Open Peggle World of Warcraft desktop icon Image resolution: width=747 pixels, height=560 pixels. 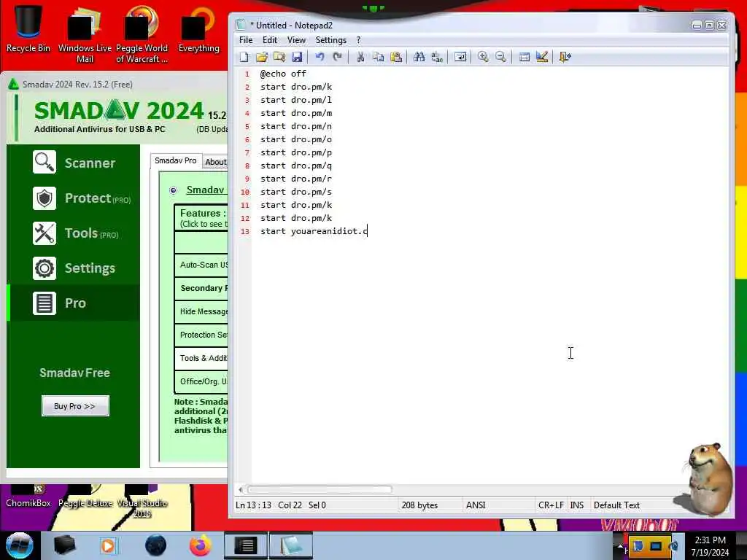coord(142,34)
